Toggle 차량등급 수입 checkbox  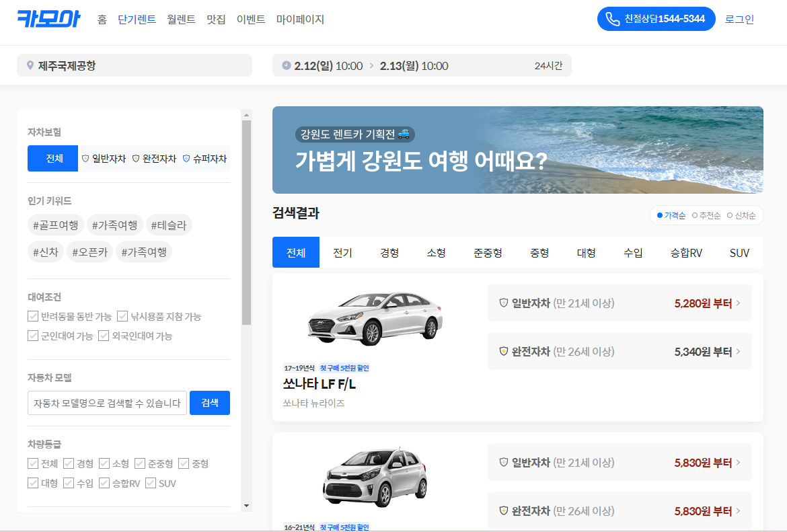(x=69, y=483)
